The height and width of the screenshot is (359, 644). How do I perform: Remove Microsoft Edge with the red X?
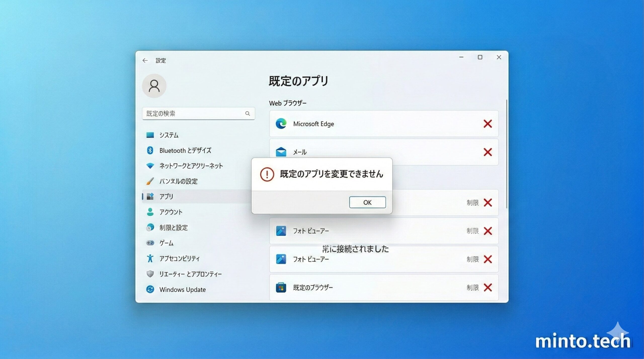[x=488, y=124]
